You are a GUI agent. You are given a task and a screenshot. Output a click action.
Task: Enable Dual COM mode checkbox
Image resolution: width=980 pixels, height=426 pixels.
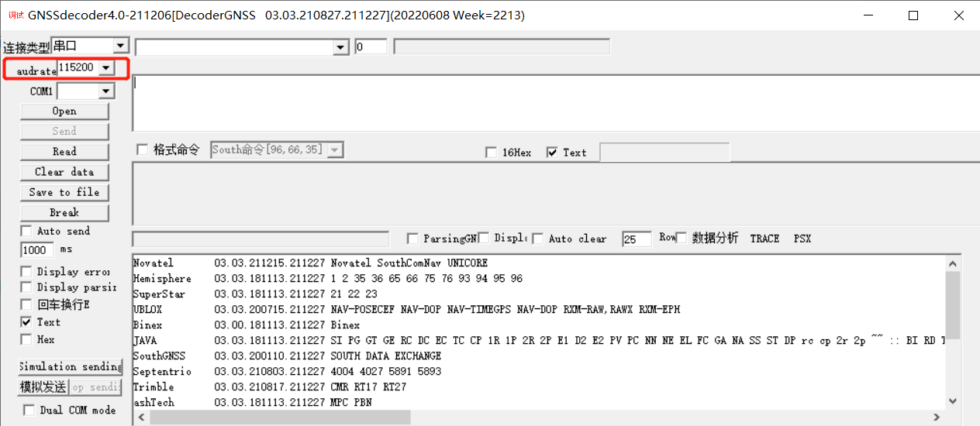point(29,411)
